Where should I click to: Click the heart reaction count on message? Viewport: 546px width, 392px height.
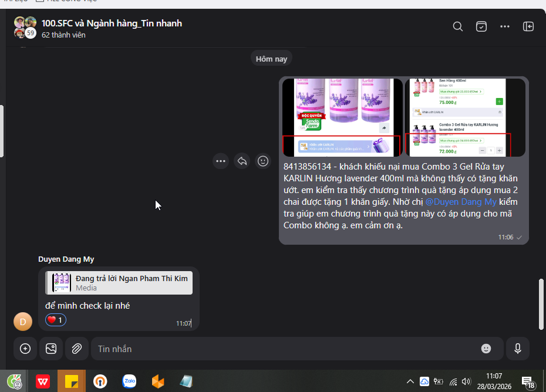56,320
